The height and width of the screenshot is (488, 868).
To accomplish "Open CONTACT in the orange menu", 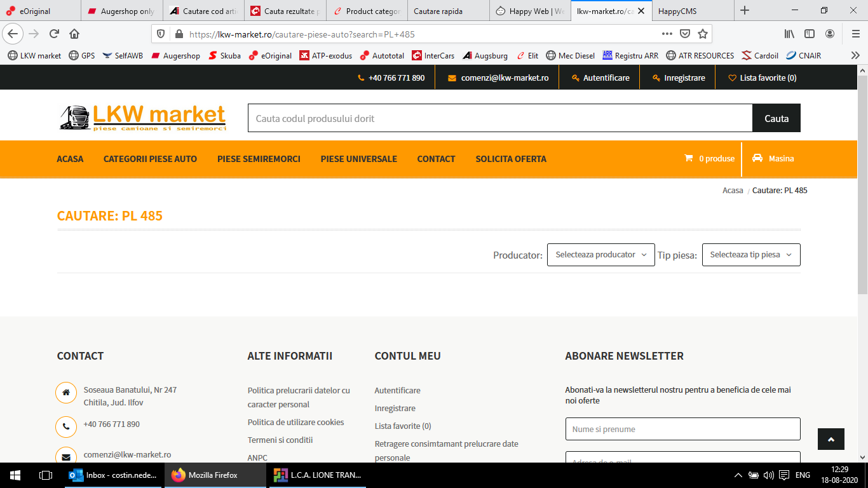I will [x=436, y=159].
